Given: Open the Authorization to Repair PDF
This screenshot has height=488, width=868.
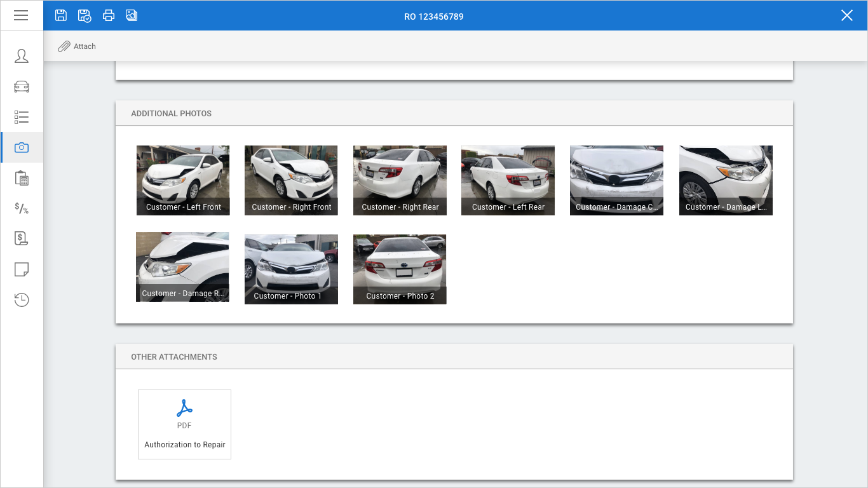Looking at the screenshot, I should pyautogui.click(x=184, y=424).
